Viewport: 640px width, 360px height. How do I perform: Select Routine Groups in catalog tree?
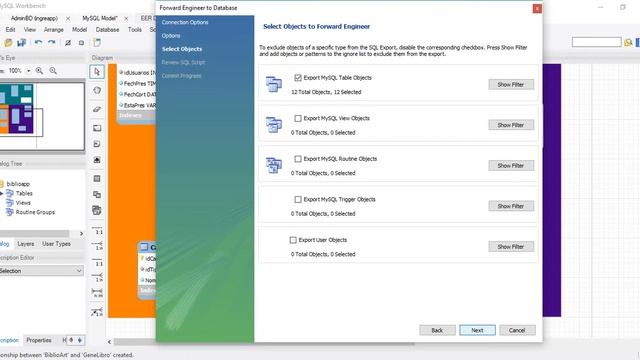pyautogui.click(x=35, y=212)
